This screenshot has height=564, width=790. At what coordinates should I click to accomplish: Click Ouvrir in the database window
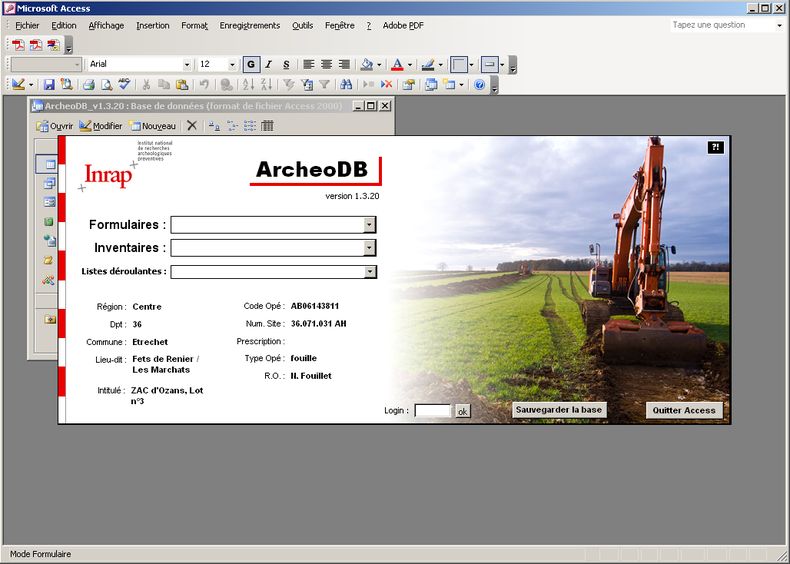[54, 126]
